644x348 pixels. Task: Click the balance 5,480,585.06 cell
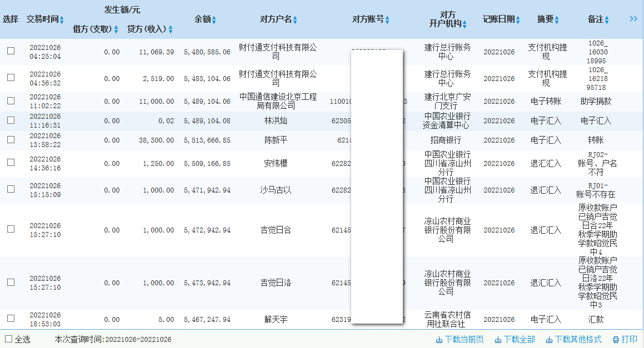coord(207,52)
